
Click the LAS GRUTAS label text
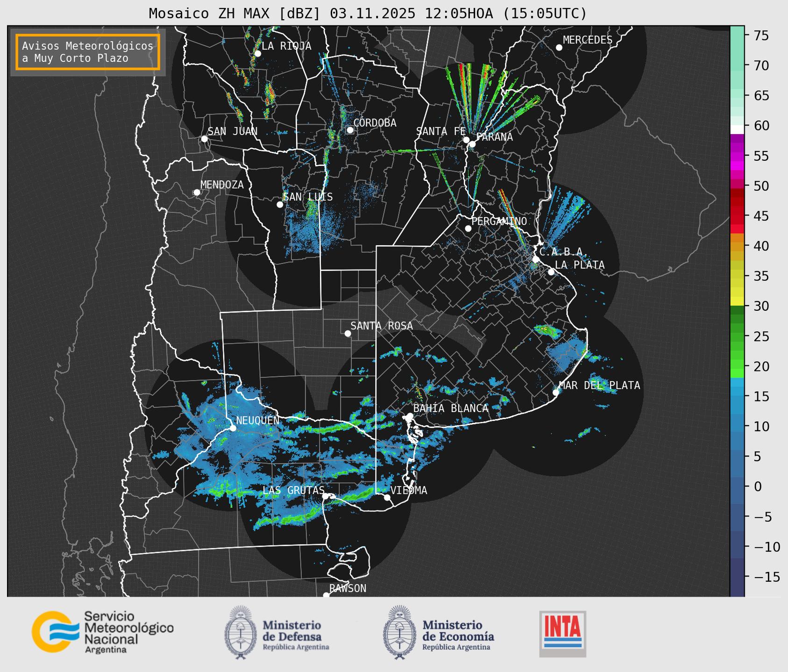pyautogui.click(x=293, y=490)
